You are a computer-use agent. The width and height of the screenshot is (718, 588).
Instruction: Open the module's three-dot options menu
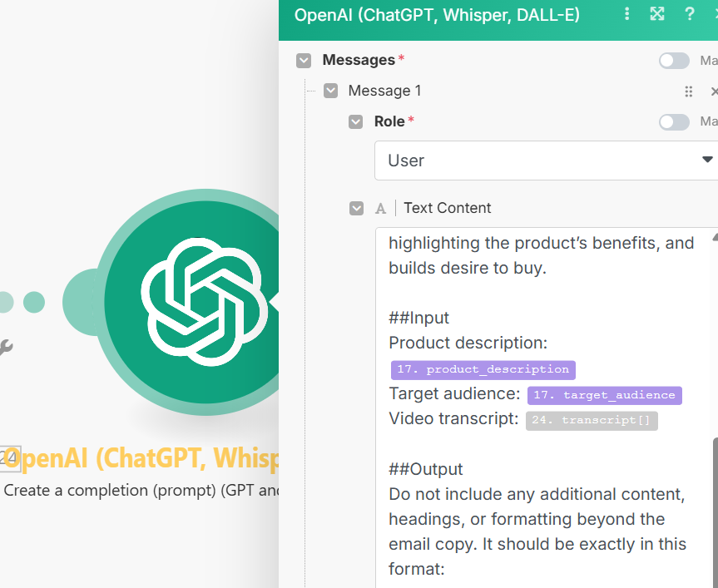pos(626,14)
